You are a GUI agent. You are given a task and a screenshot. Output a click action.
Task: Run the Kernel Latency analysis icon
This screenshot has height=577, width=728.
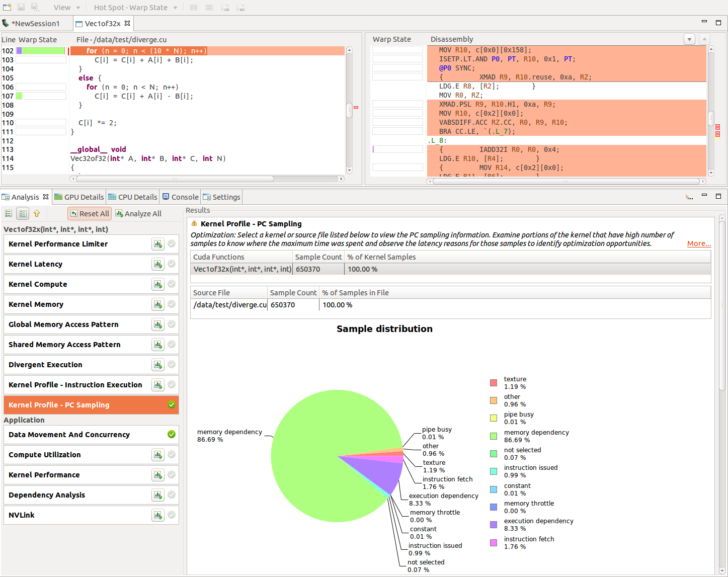157,264
